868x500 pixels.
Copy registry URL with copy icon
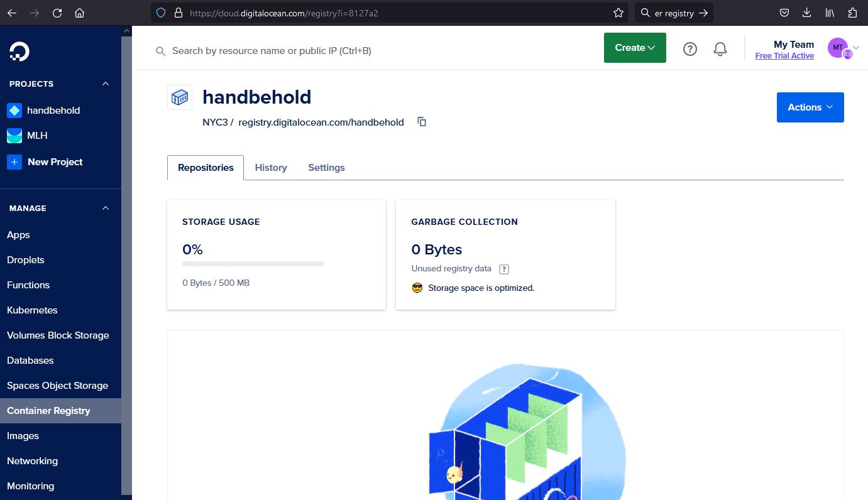pos(422,122)
